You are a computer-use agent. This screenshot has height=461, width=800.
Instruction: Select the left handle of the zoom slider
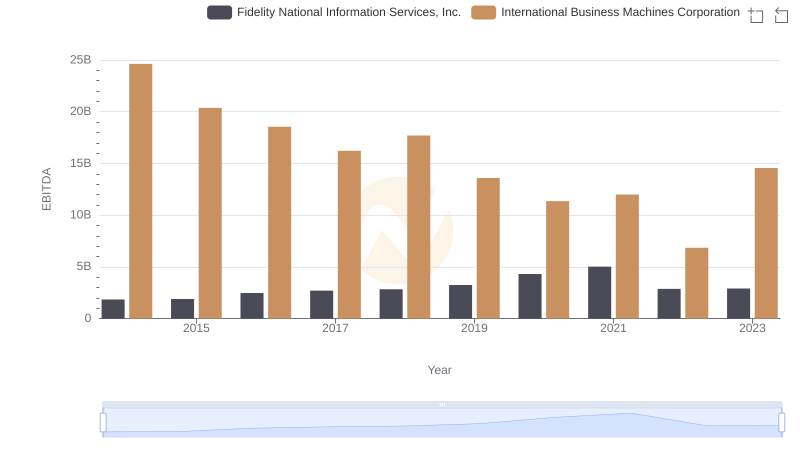pos(103,423)
